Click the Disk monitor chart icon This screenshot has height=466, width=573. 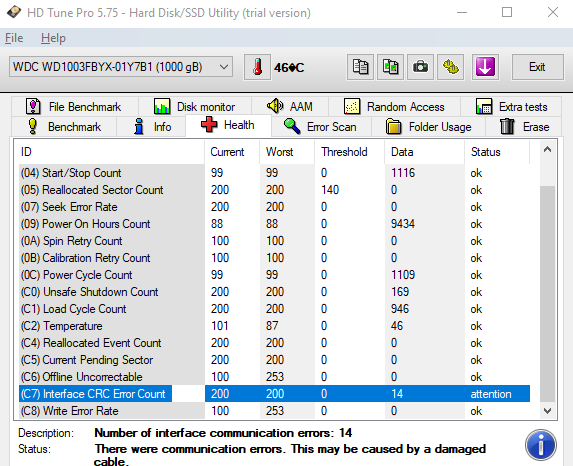pyautogui.click(x=162, y=106)
